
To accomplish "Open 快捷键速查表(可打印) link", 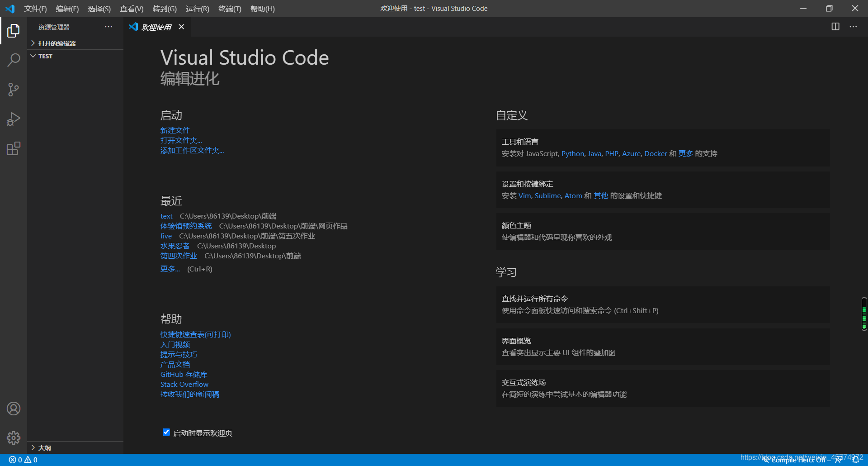I will (196, 334).
